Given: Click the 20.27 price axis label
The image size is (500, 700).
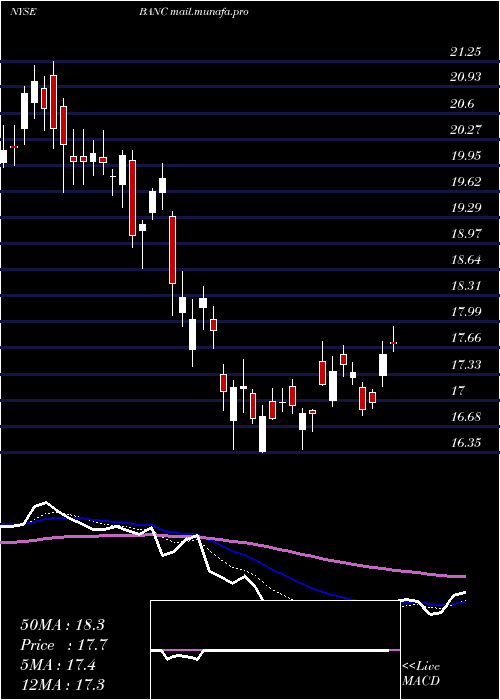Looking at the screenshot, I should [466, 129].
